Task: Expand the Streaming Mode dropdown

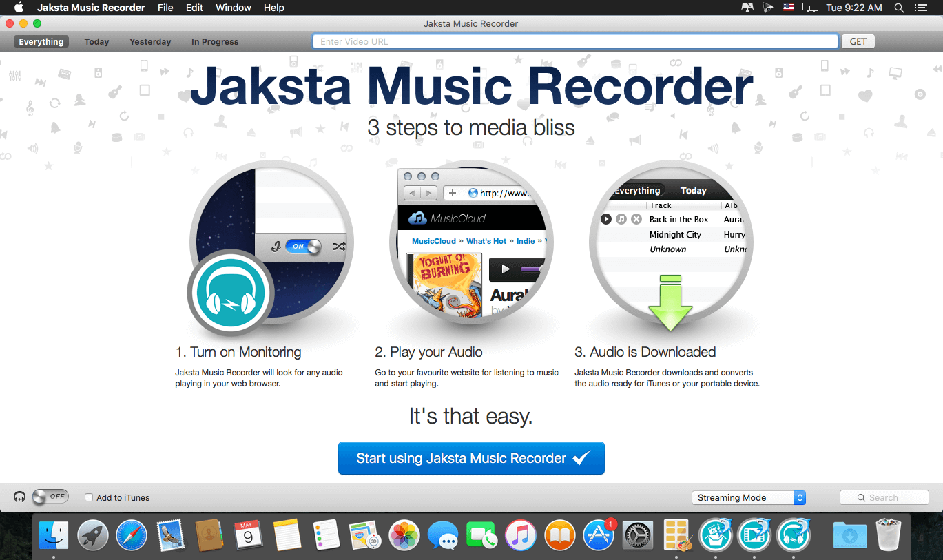Action: click(749, 497)
